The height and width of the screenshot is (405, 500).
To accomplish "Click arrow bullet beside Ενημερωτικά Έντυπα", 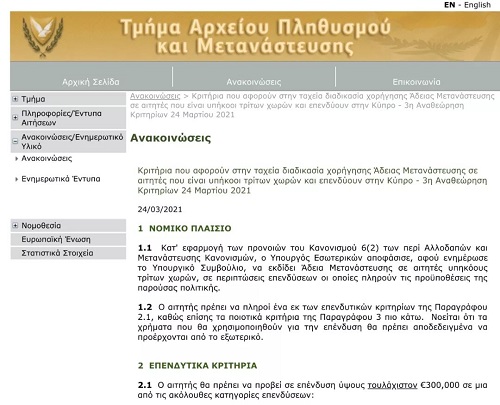I will [x=16, y=179].
